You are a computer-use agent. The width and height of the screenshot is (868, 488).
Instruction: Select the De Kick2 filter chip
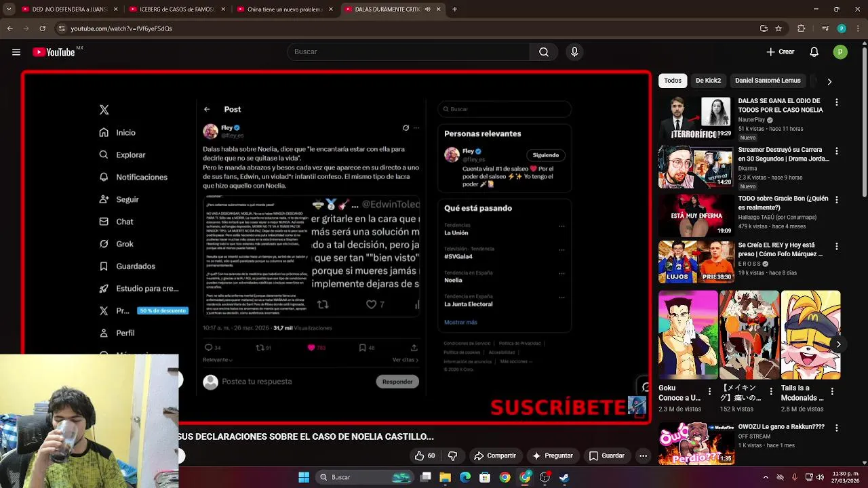pos(708,81)
